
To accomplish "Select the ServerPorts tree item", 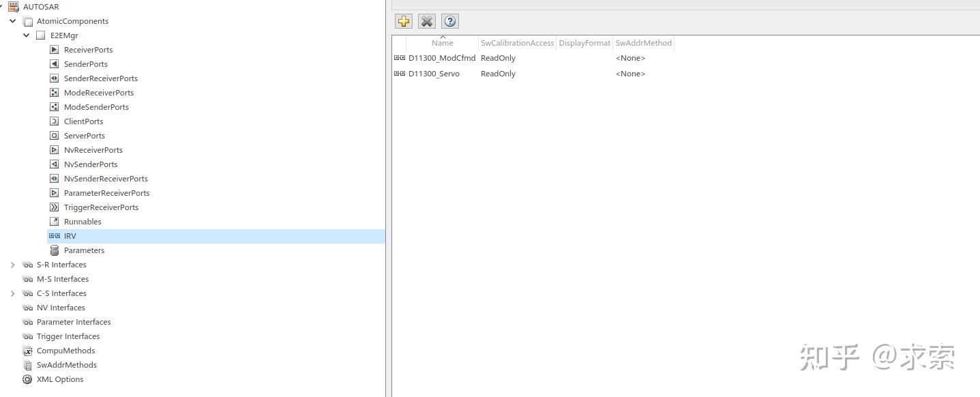I will tap(85, 136).
